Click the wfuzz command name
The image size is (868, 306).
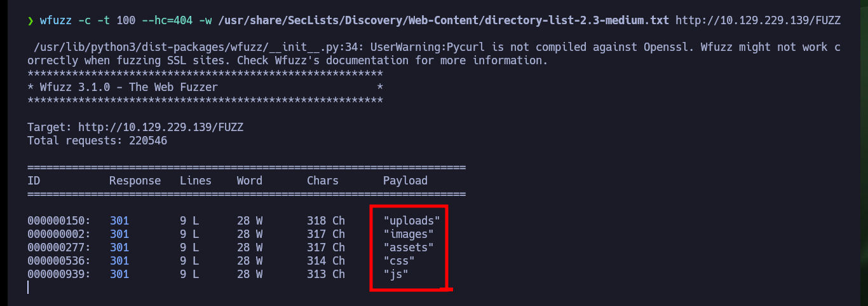56,20
